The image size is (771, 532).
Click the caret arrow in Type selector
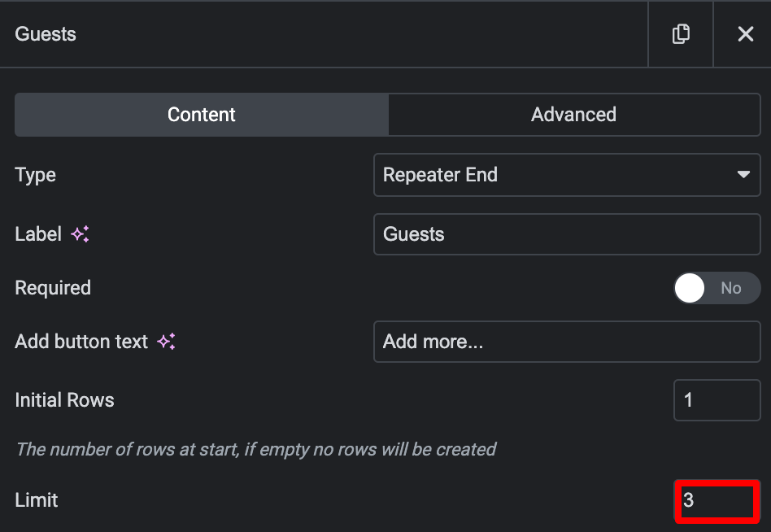(743, 175)
